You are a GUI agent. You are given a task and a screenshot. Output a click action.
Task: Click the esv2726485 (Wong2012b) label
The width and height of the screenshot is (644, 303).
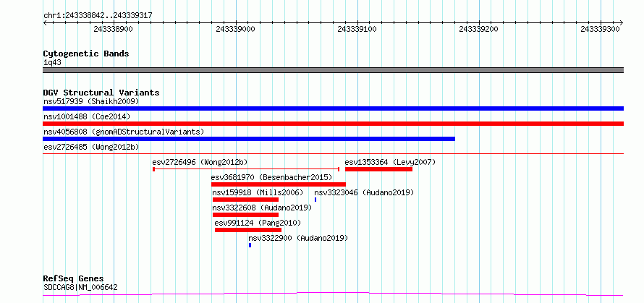93,147
